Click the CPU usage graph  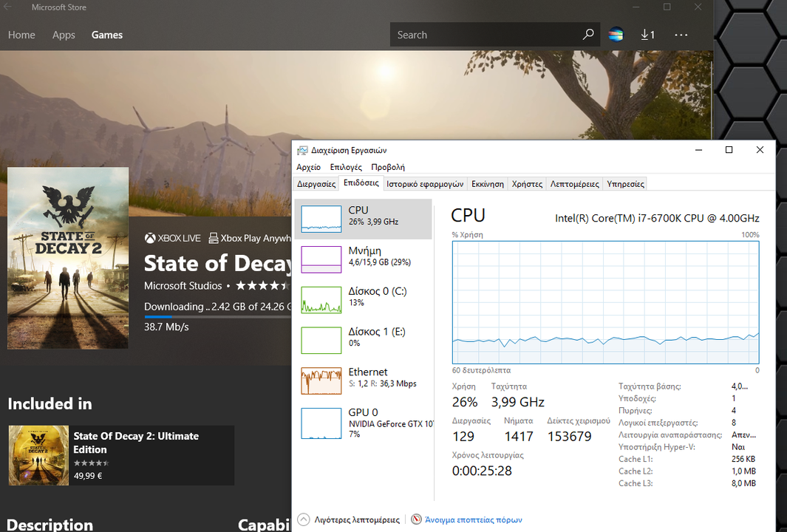(605, 302)
